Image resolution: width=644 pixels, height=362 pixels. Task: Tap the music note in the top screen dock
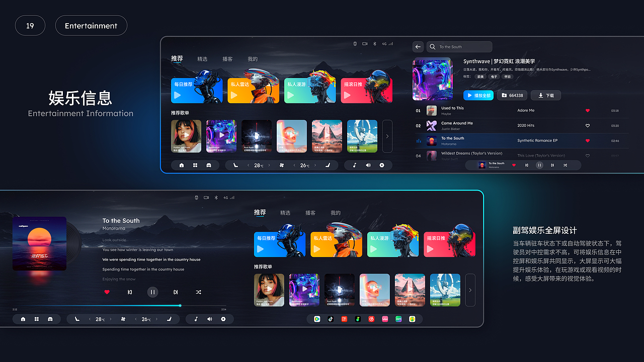point(355,165)
